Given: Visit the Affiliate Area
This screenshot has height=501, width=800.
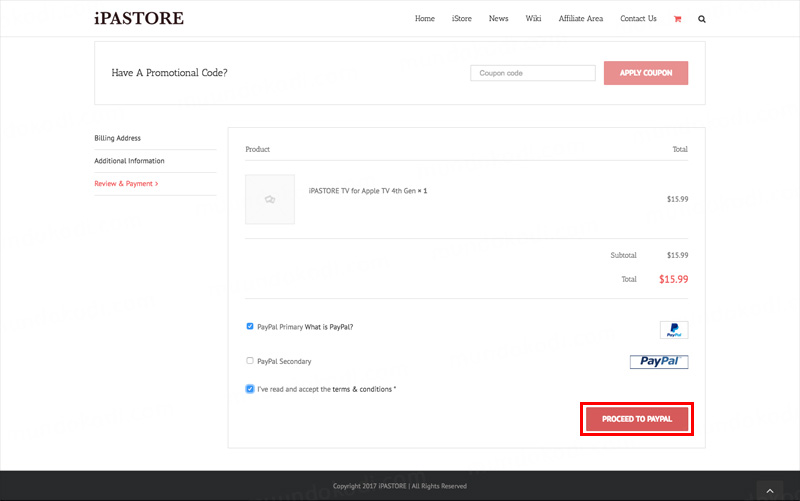Looking at the screenshot, I should [581, 18].
